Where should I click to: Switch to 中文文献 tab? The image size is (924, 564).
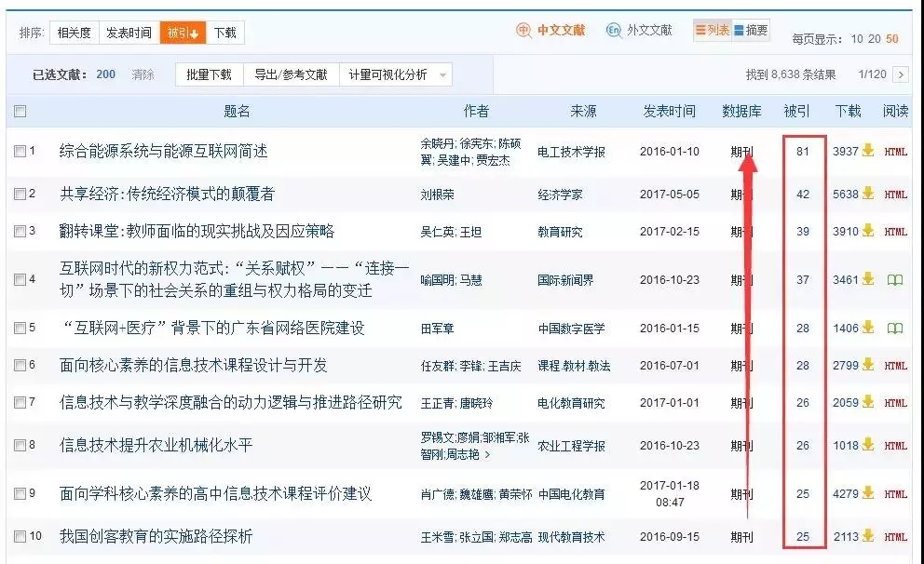(551, 30)
